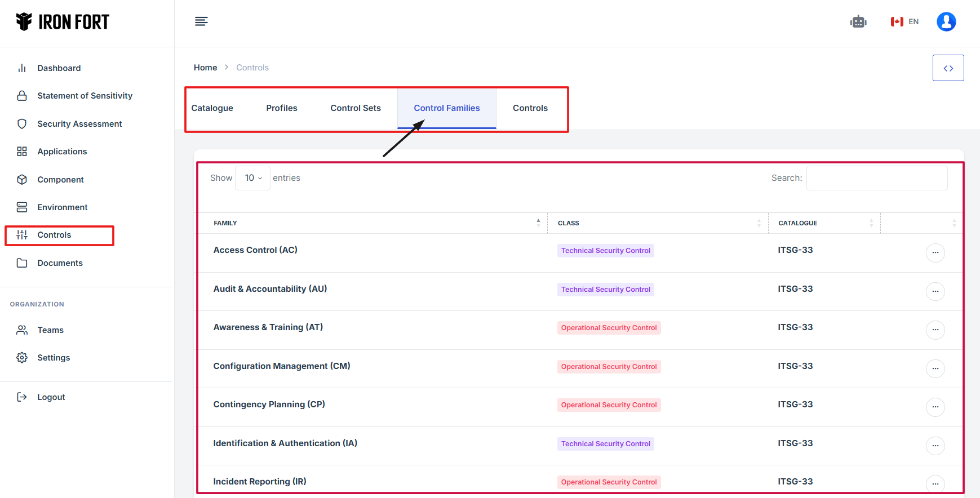Open Dashboard from the sidebar
This screenshot has width=980, height=498.
coord(59,68)
